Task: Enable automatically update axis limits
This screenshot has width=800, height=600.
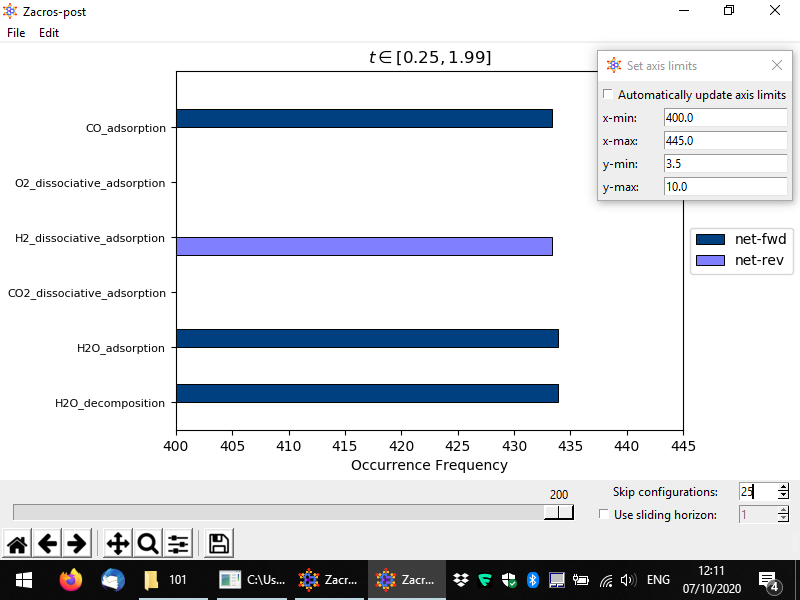Action: [608, 95]
